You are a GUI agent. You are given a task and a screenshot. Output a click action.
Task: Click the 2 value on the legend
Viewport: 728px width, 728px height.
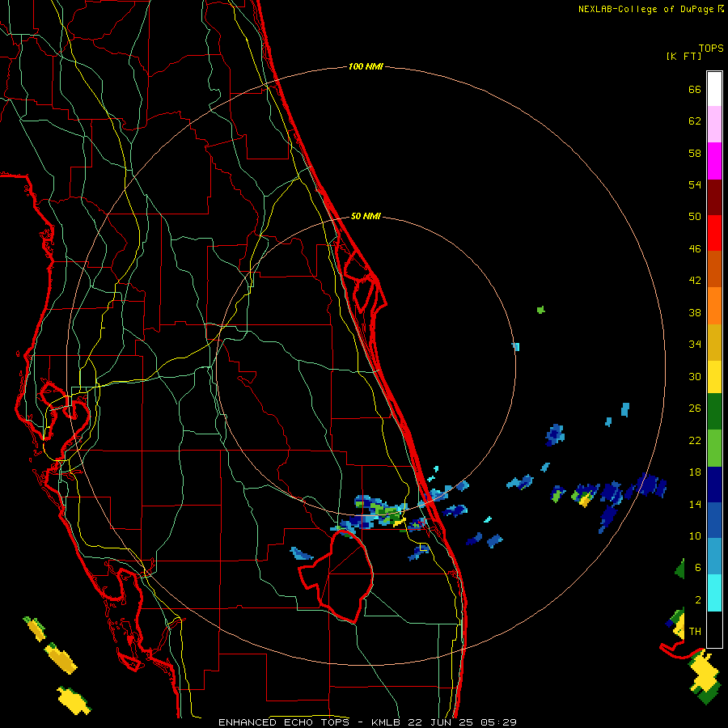tap(698, 599)
